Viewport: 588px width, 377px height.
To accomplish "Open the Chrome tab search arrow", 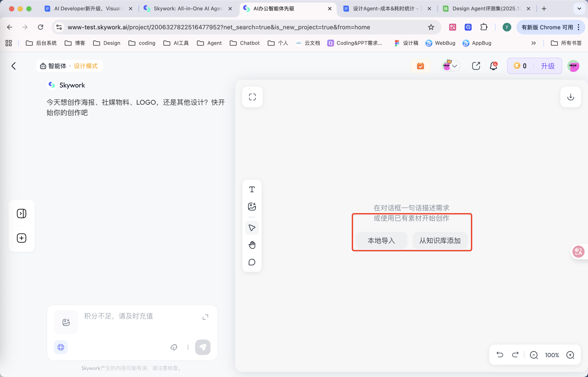I will 579,8.
